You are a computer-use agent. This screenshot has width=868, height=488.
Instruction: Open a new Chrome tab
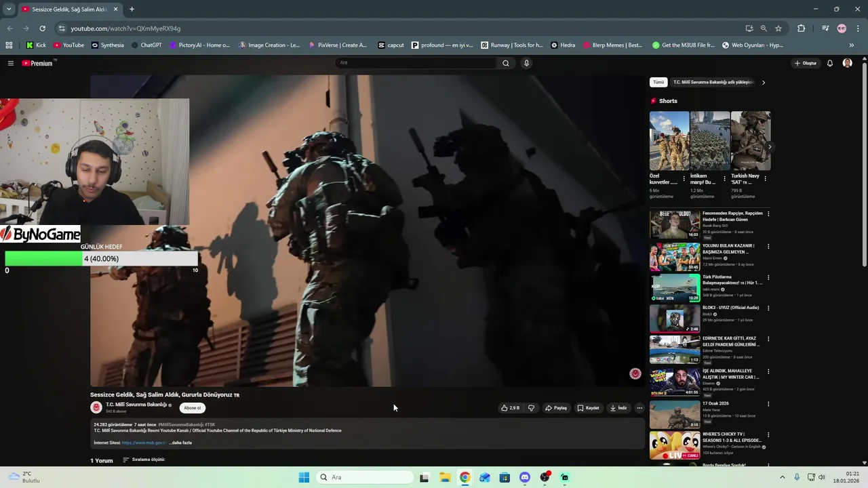coord(132,9)
